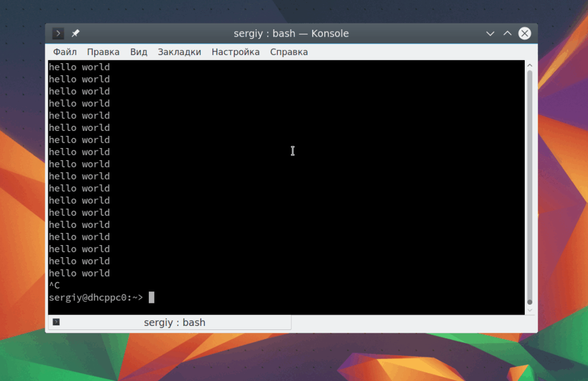
Task: Click the scrollbar down arrow
Action: point(529,310)
